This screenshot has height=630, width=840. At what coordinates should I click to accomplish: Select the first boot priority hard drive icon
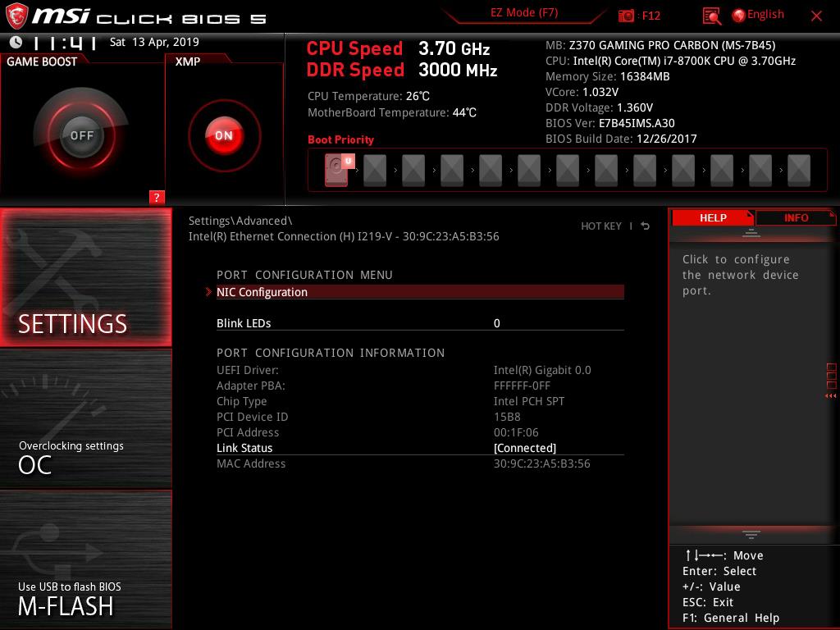[336, 170]
